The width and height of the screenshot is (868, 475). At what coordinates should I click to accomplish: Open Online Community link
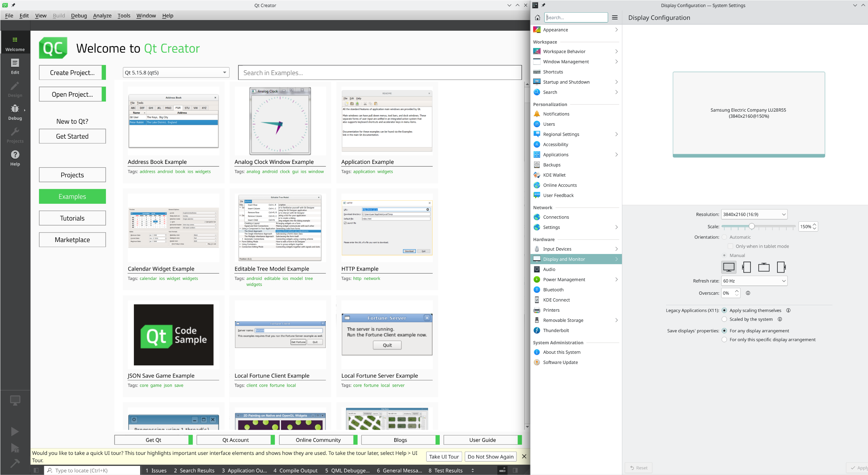pyautogui.click(x=318, y=440)
